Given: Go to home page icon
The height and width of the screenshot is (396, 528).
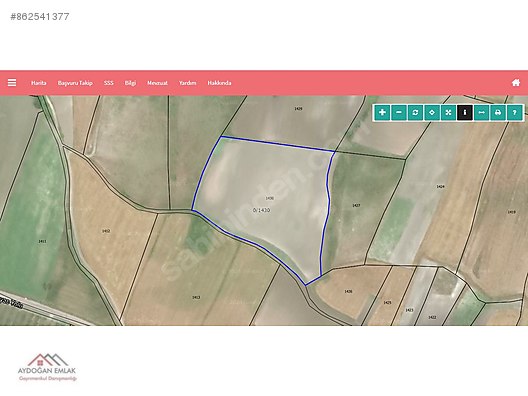Looking at the screenshot, I should pos(516,82).
